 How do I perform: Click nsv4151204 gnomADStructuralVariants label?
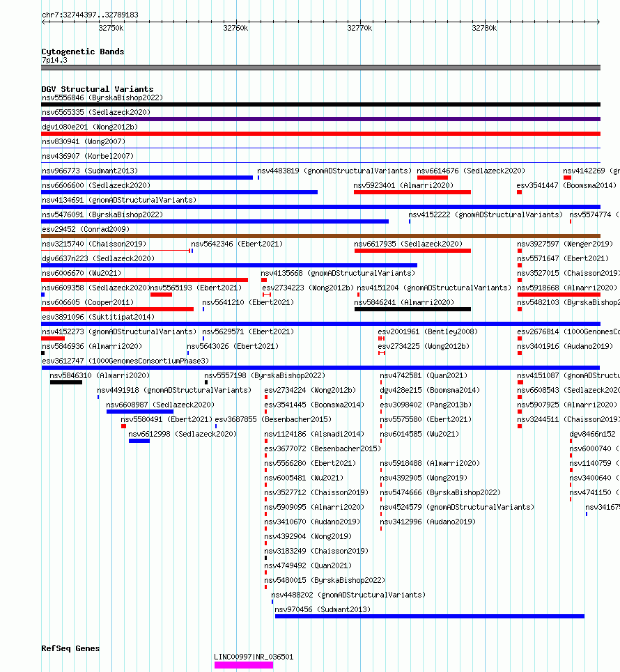434,288
